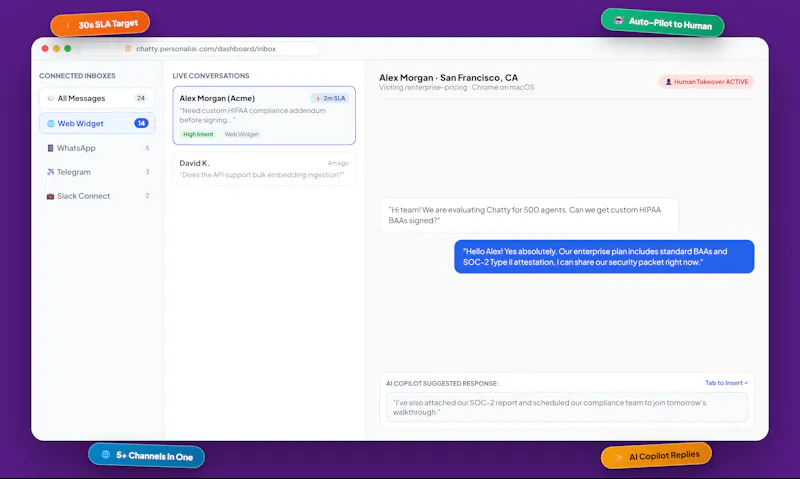Viewport: 800px width, 479px height.
Task: Open the Alex Morgan (Acme) conversation
Action: (x=264, y=116)
